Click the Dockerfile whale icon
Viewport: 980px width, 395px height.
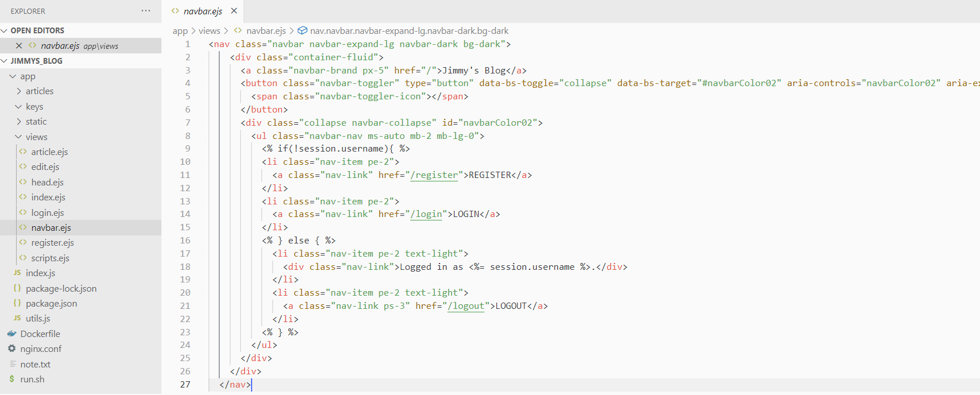11,334
